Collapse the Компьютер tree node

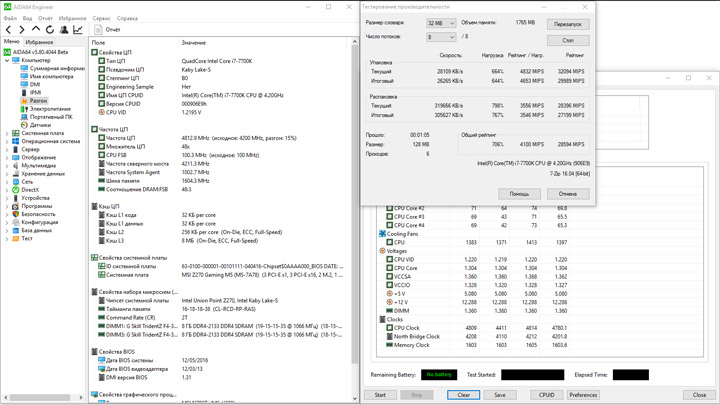point(7,60)
